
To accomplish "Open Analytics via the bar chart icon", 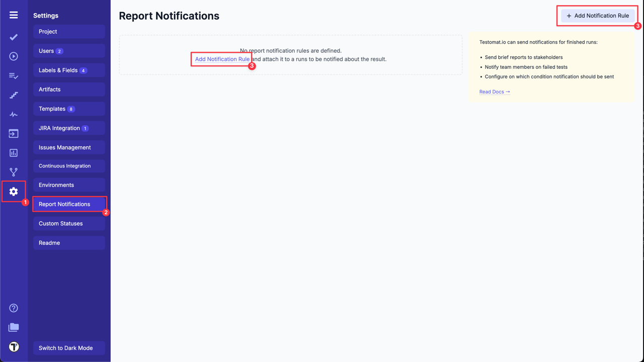I will pos(14,152).
